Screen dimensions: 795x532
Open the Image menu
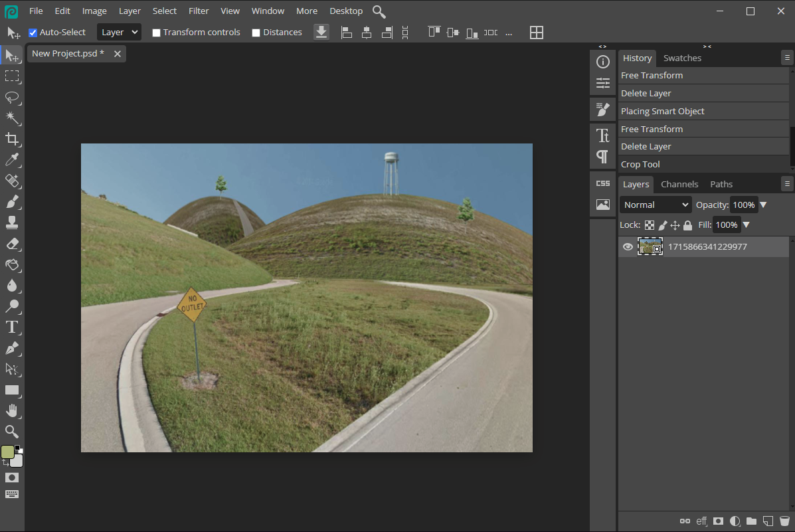(94, 11)
